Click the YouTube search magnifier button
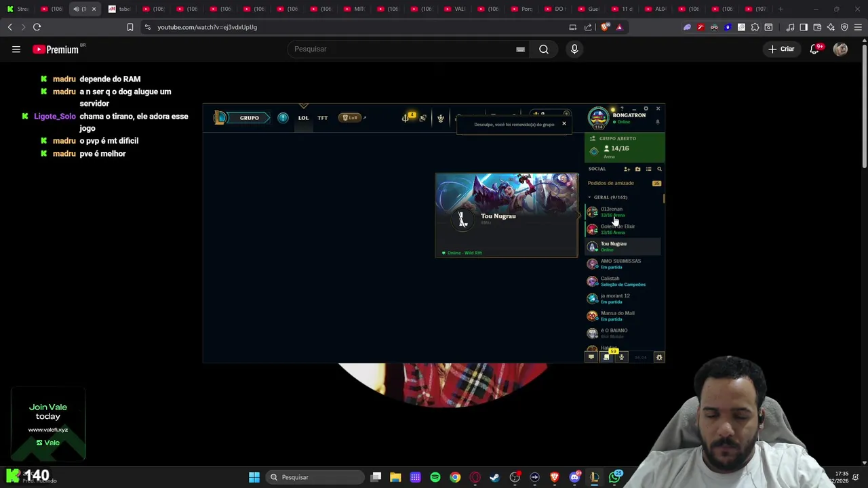 pyautogui.click(x=544, y=49)
